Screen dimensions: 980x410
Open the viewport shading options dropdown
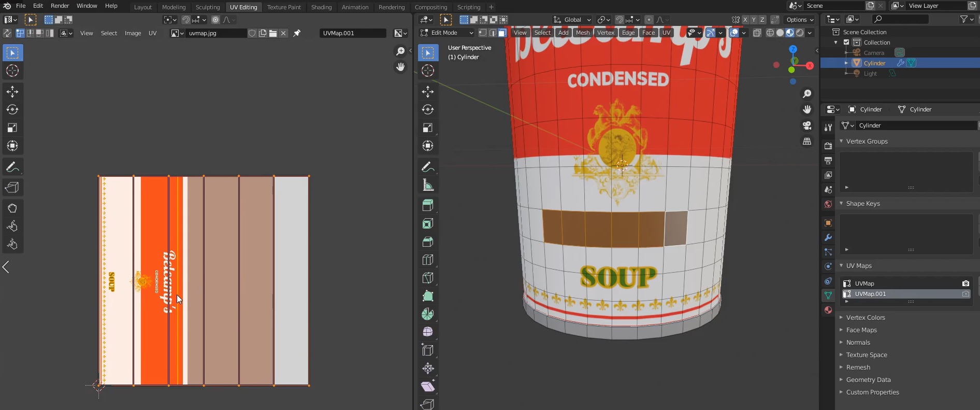pyautogui.click(x=810, y=33)
